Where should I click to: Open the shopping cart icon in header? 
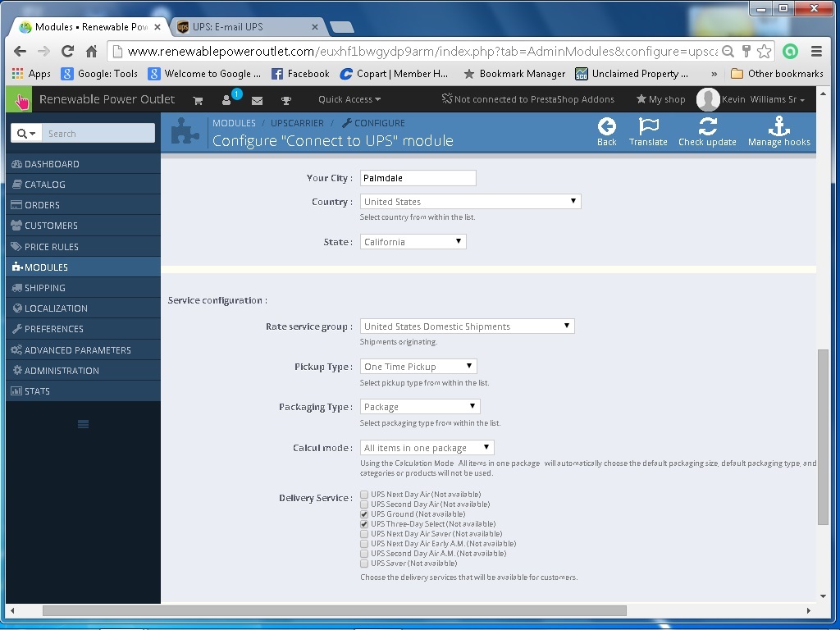click(x=198, y=100)
